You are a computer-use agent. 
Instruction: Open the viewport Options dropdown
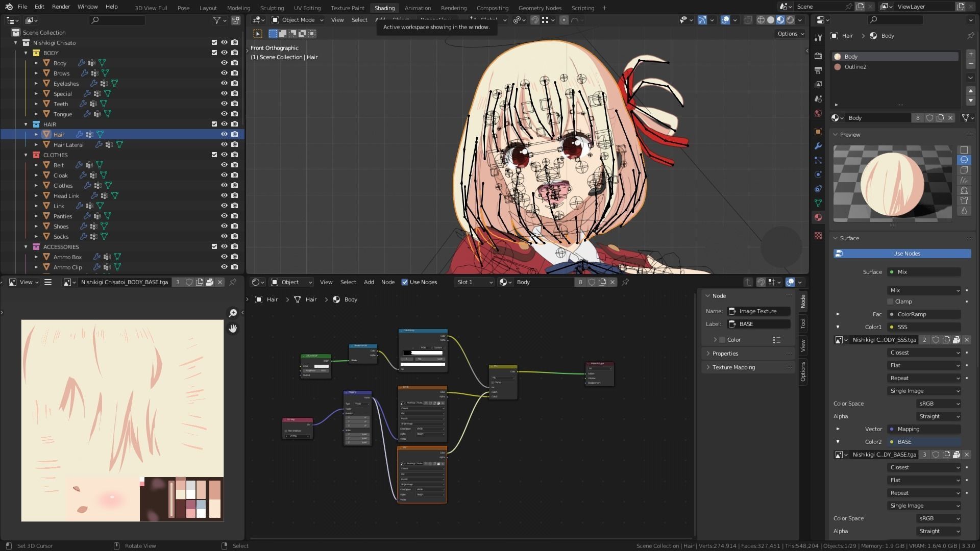791,34
